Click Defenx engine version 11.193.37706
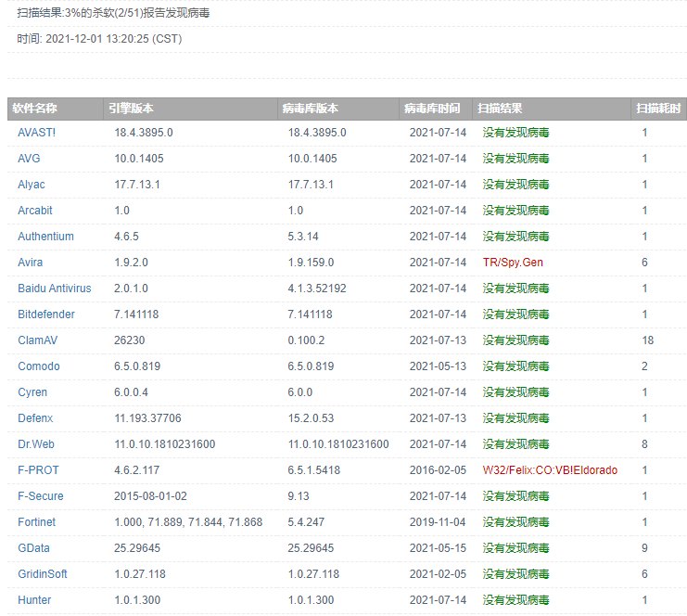Image resolution: width=687 pixels, height=616 pixels. (147, 418)
